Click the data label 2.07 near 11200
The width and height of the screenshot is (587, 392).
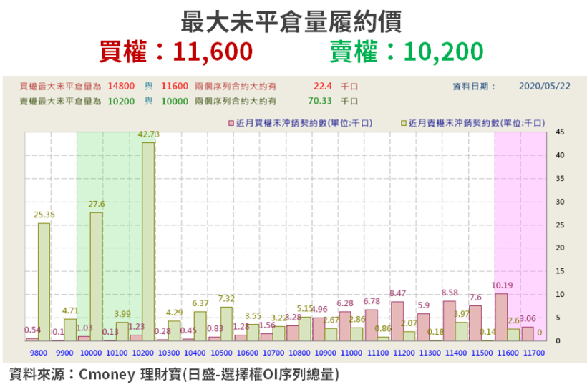(x=409, y=323)
